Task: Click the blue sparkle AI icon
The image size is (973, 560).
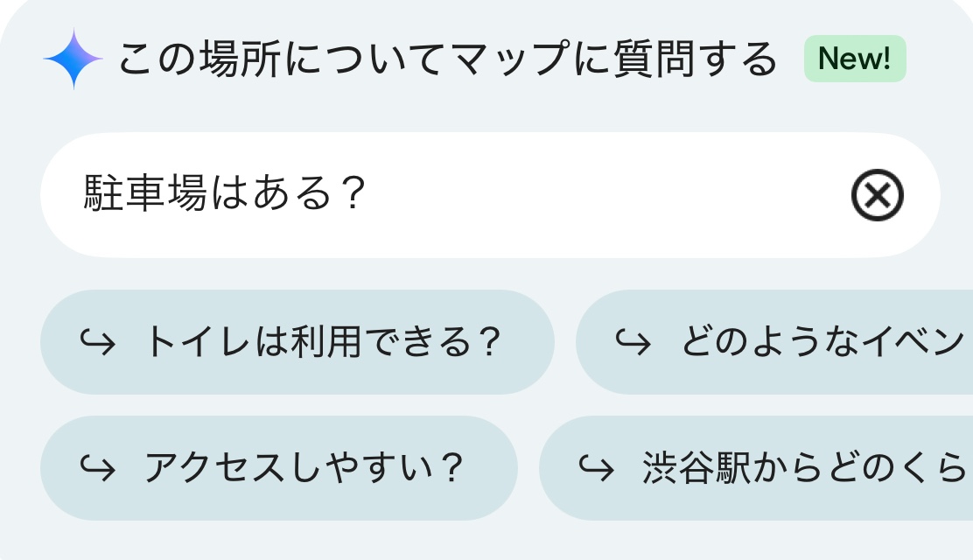Action: pyautogui.click(x=73, y=59)
